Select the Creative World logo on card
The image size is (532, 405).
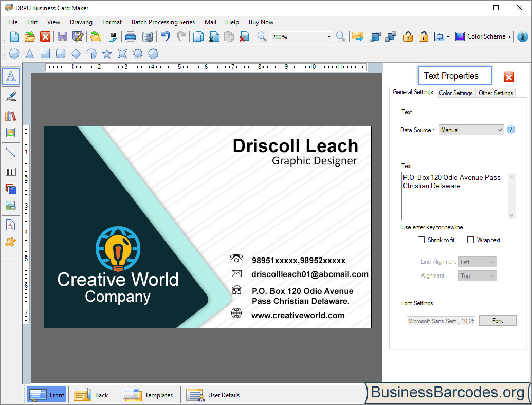tap(118, 249)
